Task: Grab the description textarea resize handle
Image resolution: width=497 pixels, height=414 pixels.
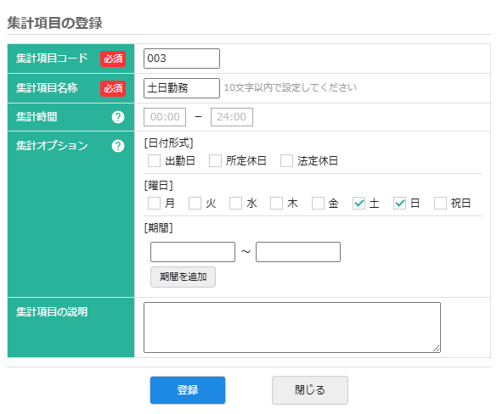Action: (436, 348)
